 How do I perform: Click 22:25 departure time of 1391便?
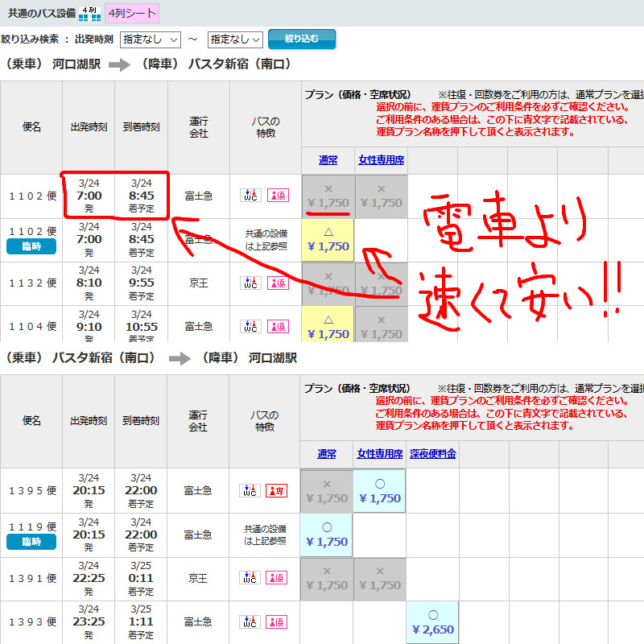pos(89,578)
